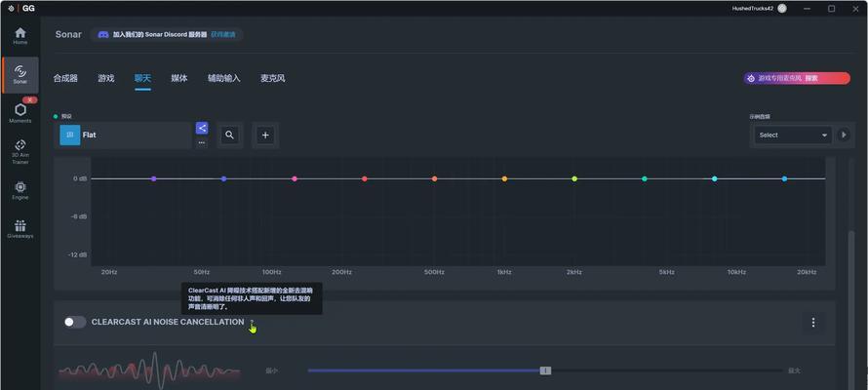This screenshot has height=390, width=868.
Task: Share the Flat preset
Action: pyautogui.click(x=202, y=128)
